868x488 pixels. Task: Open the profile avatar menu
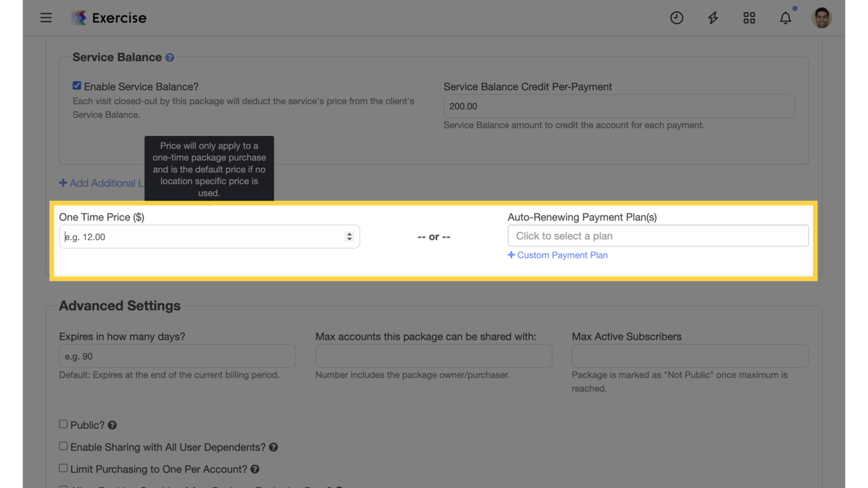pos(822,17)
